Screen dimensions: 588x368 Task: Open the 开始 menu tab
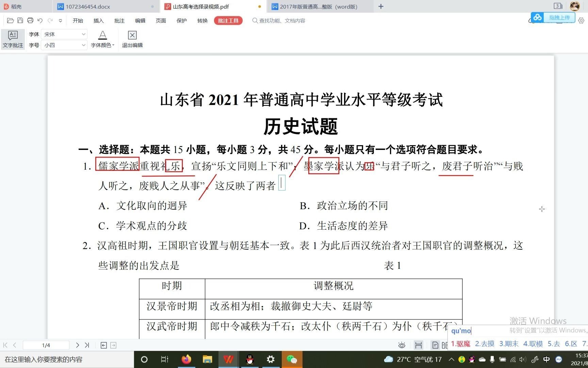coord(78,21)
